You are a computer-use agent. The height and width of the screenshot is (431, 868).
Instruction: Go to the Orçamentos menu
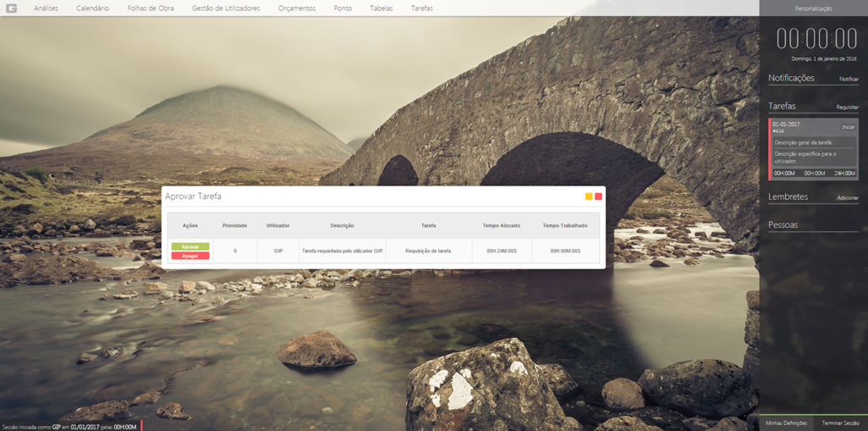297,8
